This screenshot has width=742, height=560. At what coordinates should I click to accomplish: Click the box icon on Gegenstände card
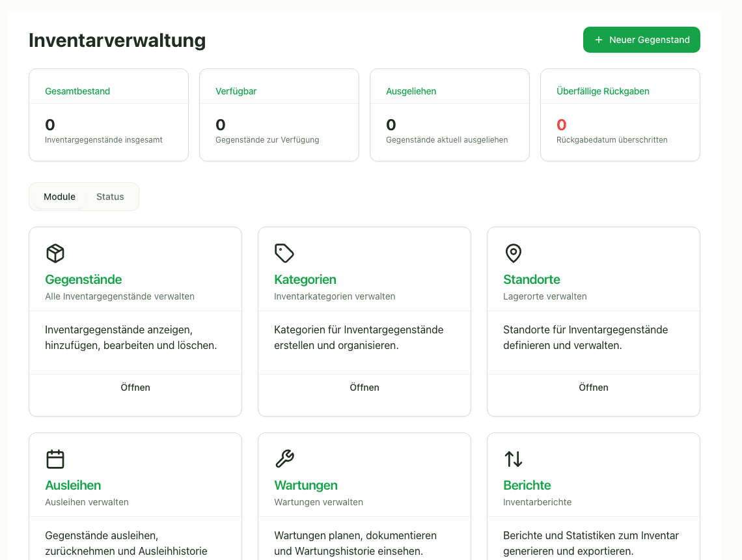pyautogui.click(x=55, y=253)
